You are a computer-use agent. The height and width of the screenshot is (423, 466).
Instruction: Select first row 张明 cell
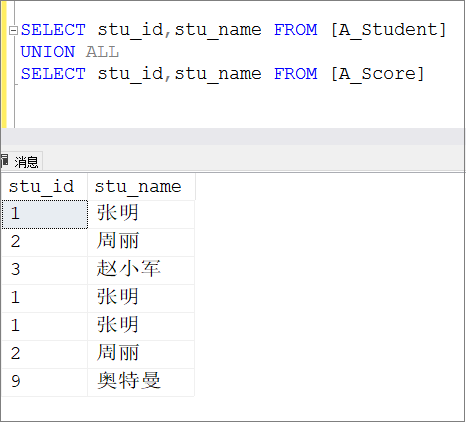click(141, 214)
